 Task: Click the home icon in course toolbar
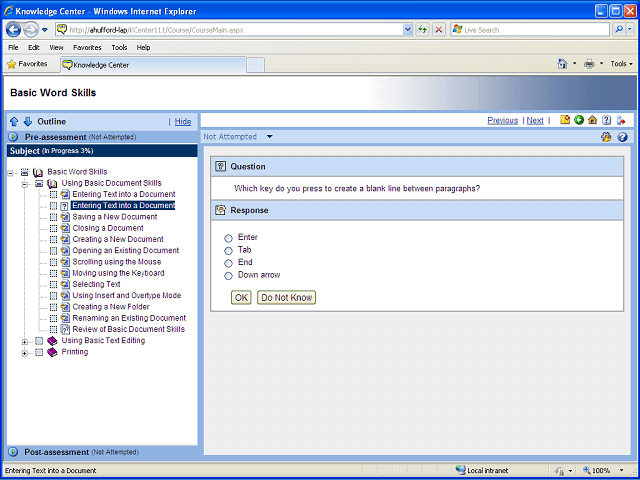(x=593, y=120)
